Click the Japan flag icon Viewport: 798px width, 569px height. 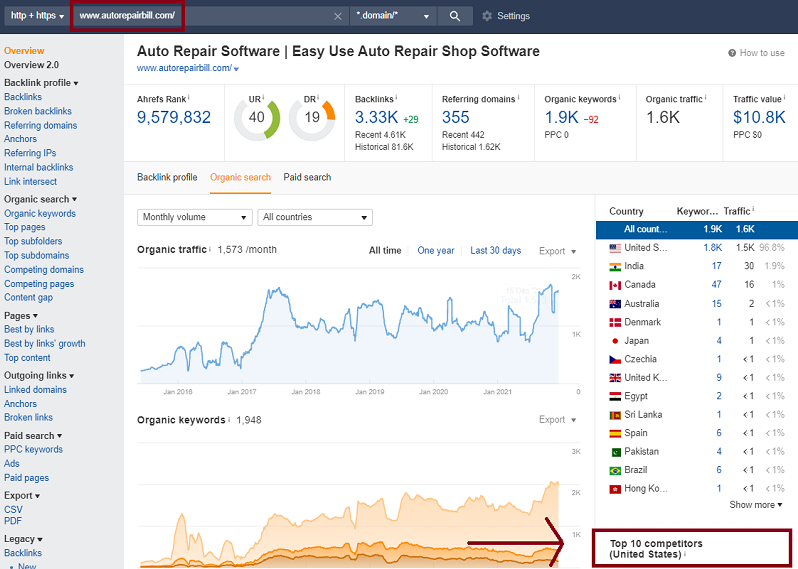(615, 341)
